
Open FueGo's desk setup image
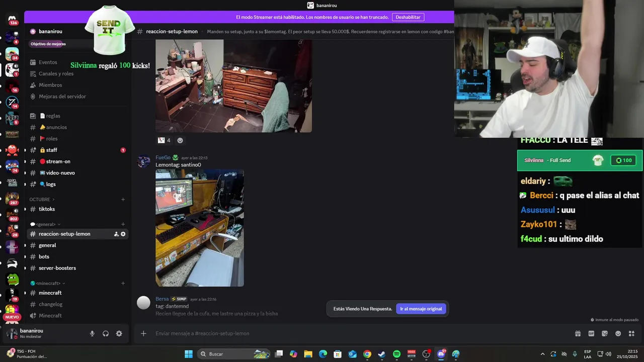tap(200, 228)
